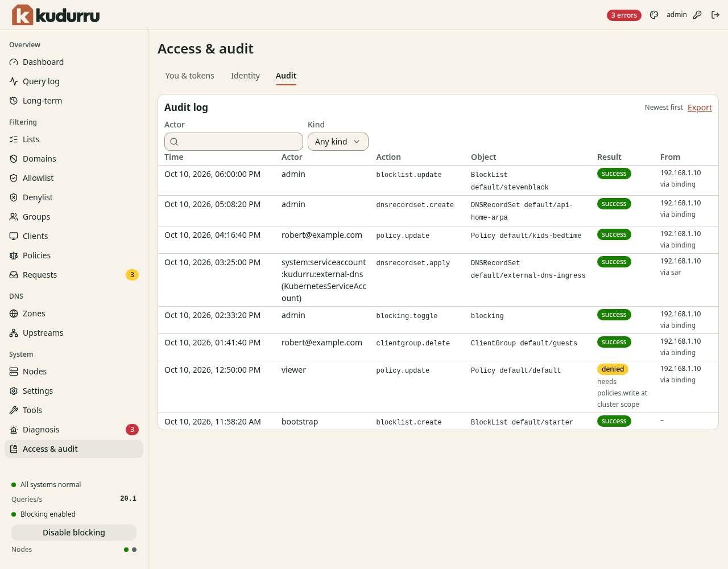Open the theme palette icon

click(654, 15)
